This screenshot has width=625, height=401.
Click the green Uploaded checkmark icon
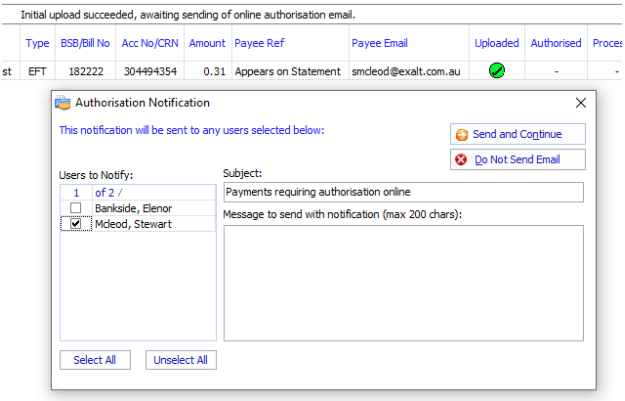click(x=496, y=71)
